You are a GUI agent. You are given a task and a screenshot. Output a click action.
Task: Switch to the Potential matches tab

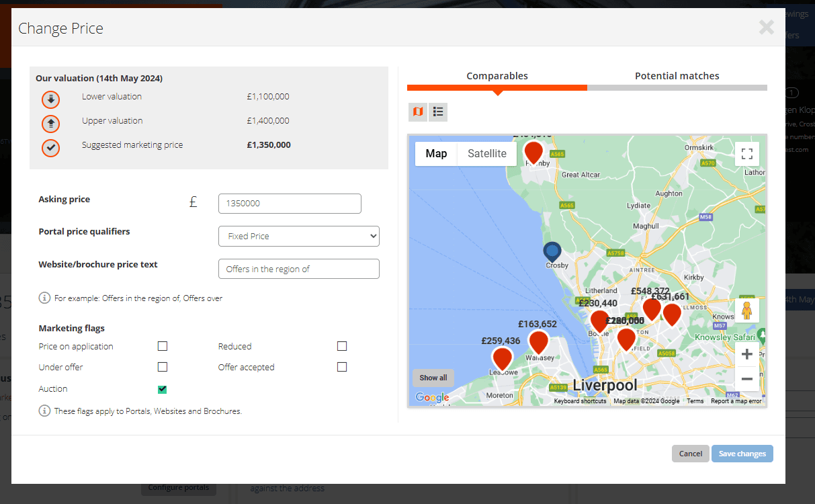click(677, 77)
